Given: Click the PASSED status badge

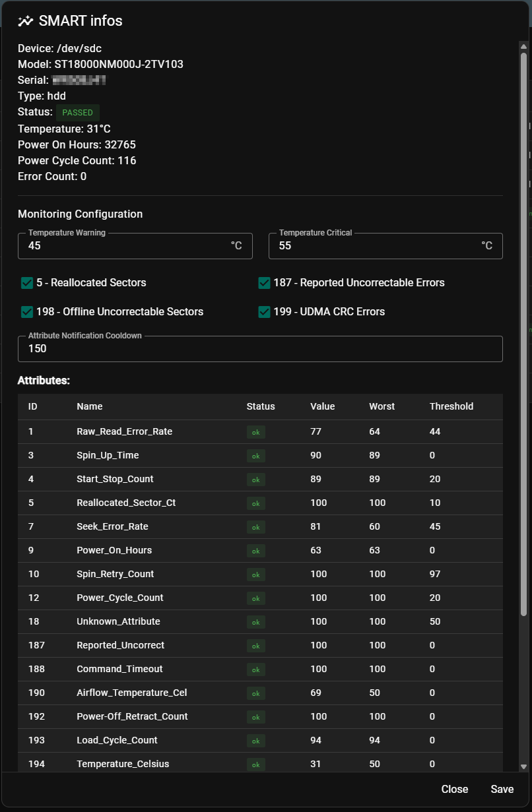Looking at the screenshot, I should coord(77,112).
